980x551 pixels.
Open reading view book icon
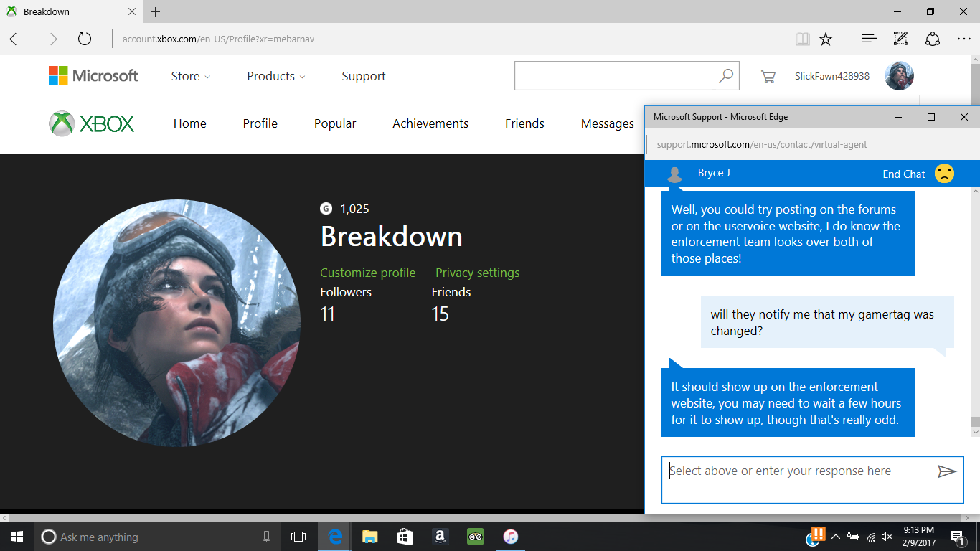coord(802,39)
